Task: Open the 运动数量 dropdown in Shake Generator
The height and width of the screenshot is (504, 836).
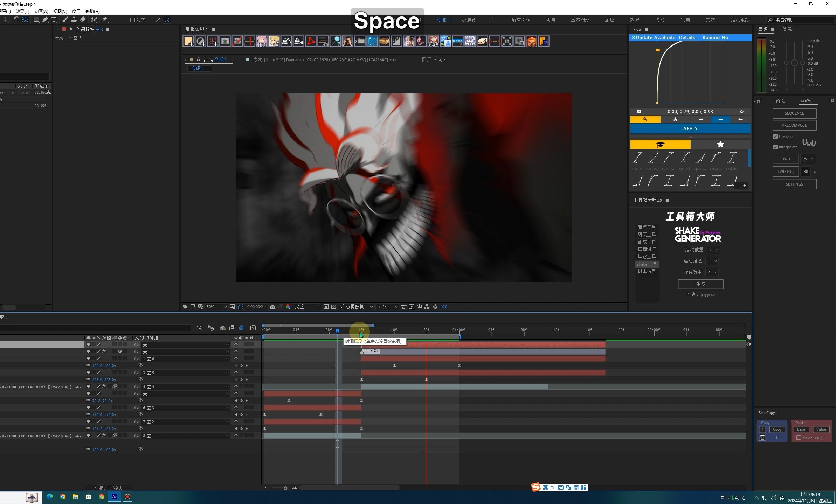Action: [x=713, y=250]
